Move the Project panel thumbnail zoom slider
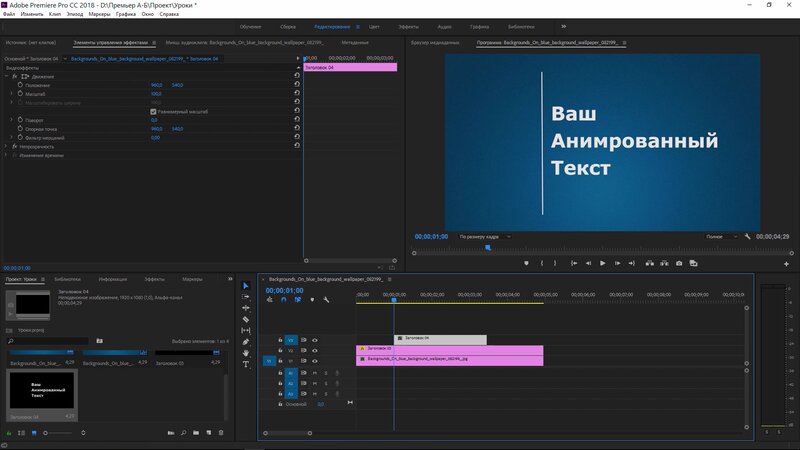 pyautogui.click(x=45, y=433)
